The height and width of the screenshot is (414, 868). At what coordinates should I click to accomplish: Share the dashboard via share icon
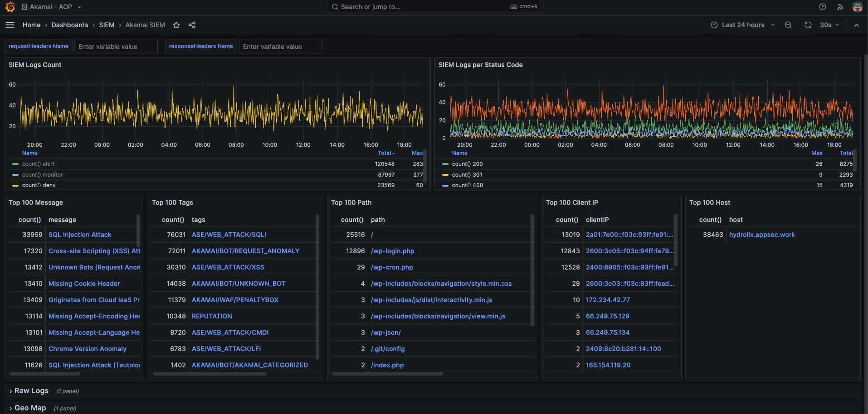click(x=192, y=25)
